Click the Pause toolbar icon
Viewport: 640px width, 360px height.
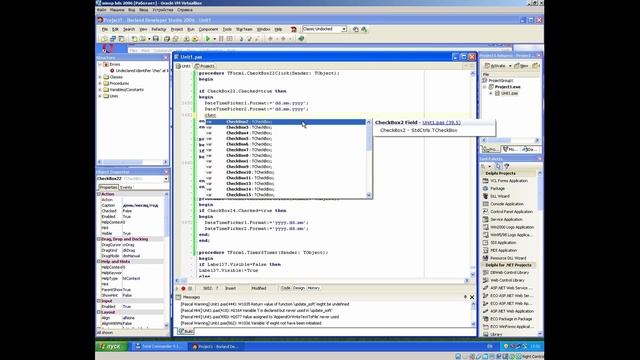(221, 39)
